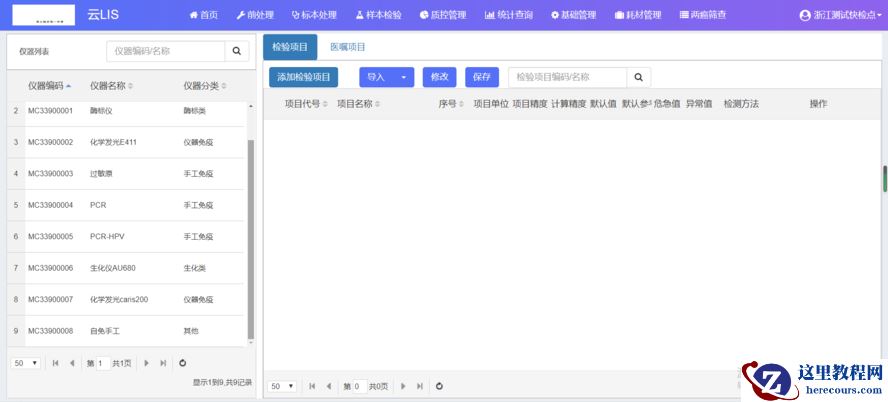Viewport: 888px width, 402px height.
Task: Refresh the instrument list grid
Action: (182, 363)
